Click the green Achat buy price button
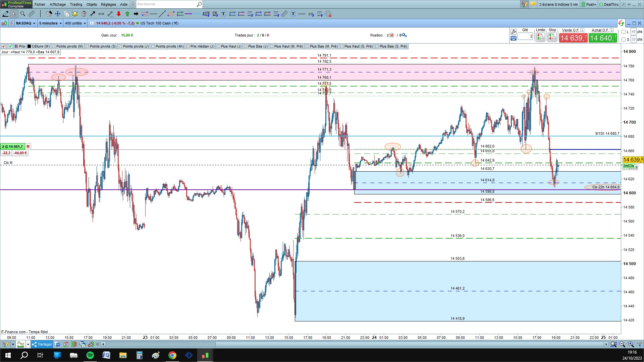The image size is (644, 362). click(x=602, y=38)
